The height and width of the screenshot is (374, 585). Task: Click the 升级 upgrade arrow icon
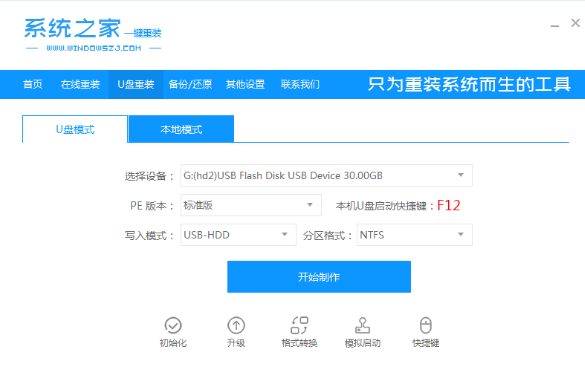pos(236,325)
